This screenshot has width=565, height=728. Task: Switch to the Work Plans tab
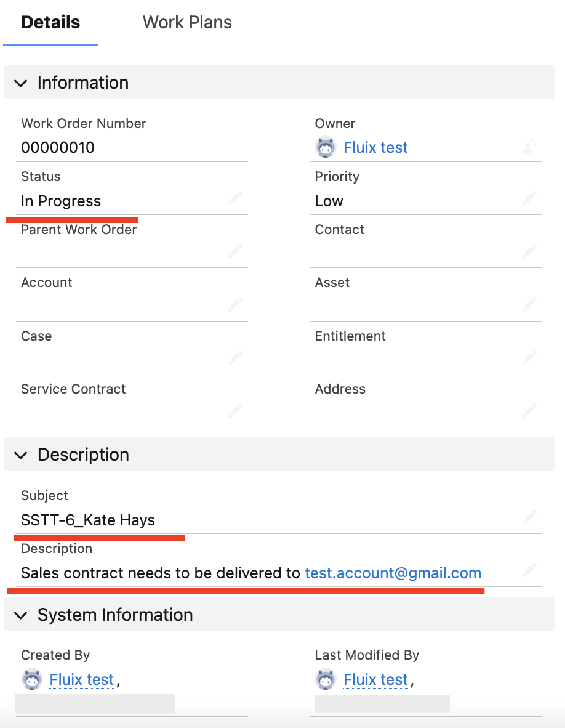tap(186, 22)
